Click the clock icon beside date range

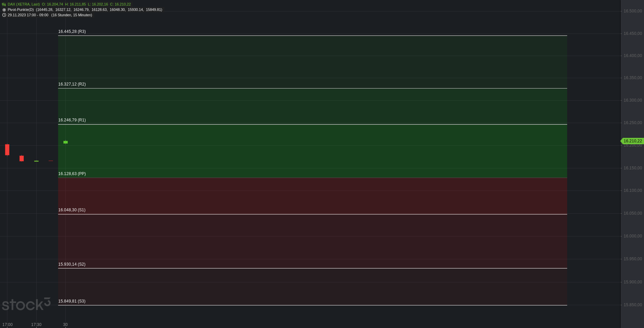tap(4, 15)
